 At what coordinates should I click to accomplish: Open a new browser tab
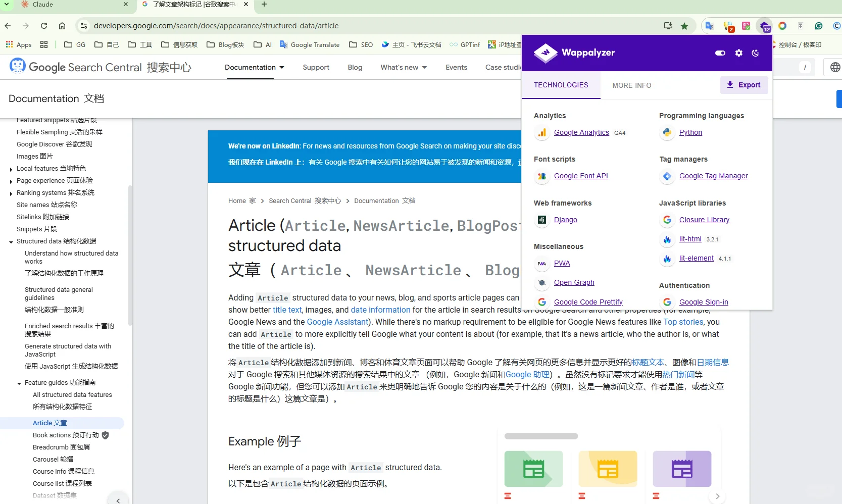coord(264,5)
